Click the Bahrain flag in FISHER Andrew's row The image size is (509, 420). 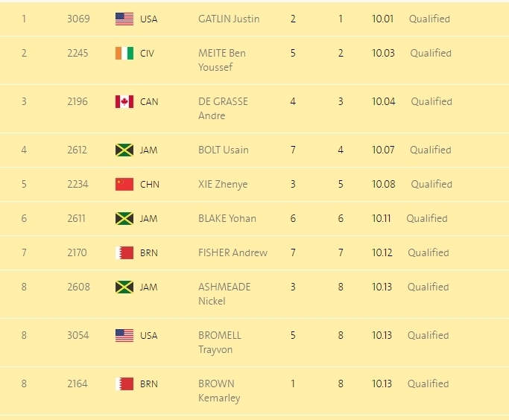(124, 252)
